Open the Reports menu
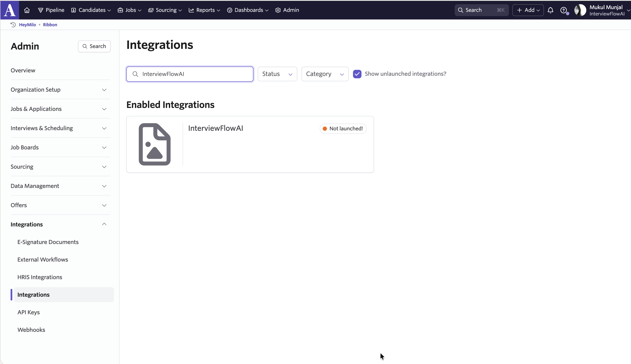 pos(204,10)
